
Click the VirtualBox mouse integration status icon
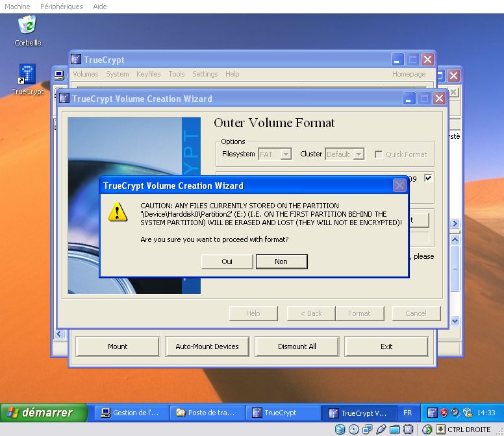[x=427, y=430]
